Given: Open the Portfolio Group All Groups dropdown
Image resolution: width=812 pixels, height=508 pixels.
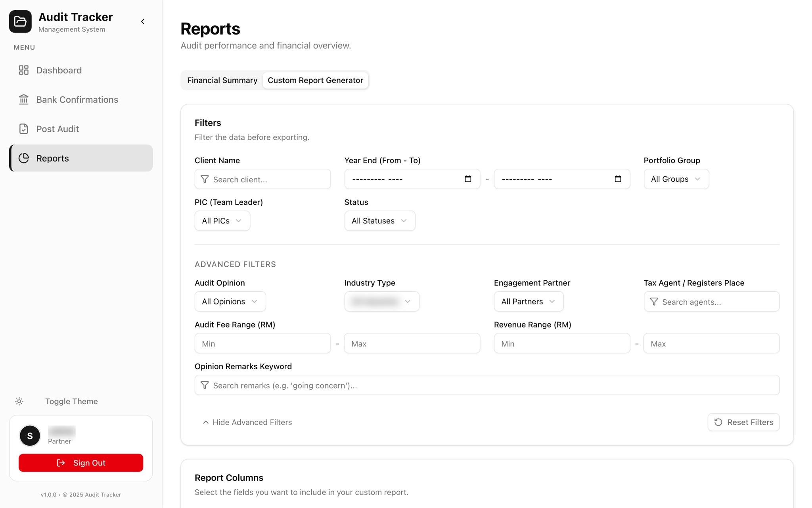Looking at the screenshot, I should click(x=676, y=179).
